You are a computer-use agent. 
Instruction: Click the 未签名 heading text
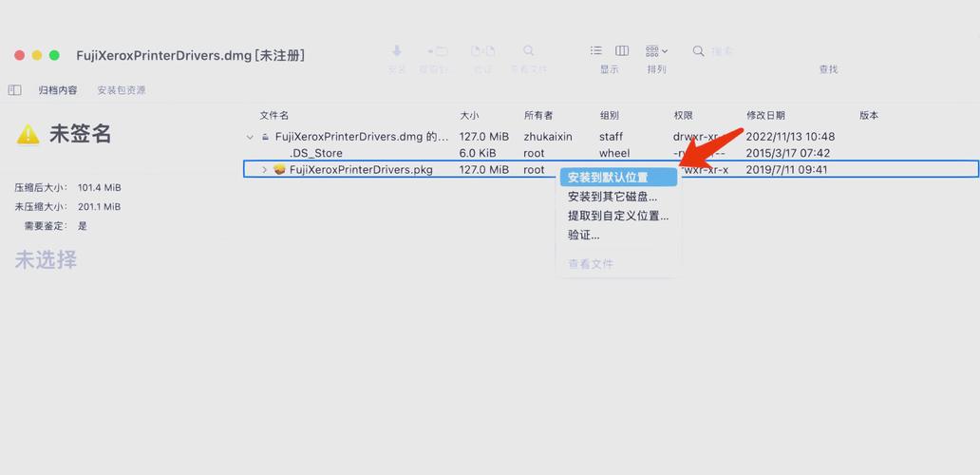[80, 134]
